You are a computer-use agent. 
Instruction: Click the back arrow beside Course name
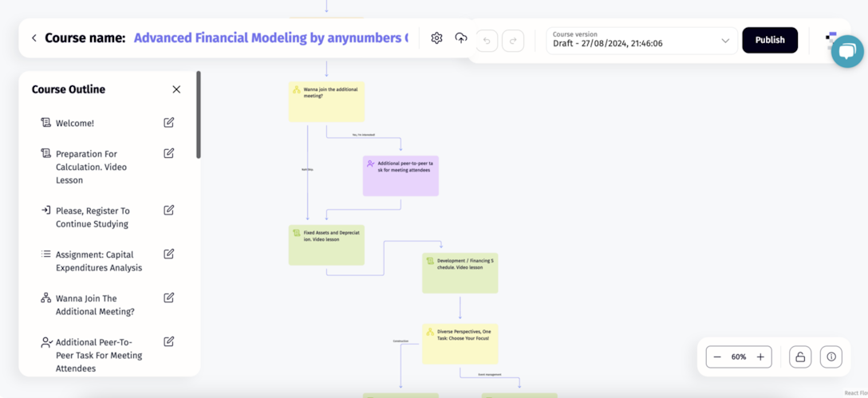click(x=34, y=38)
